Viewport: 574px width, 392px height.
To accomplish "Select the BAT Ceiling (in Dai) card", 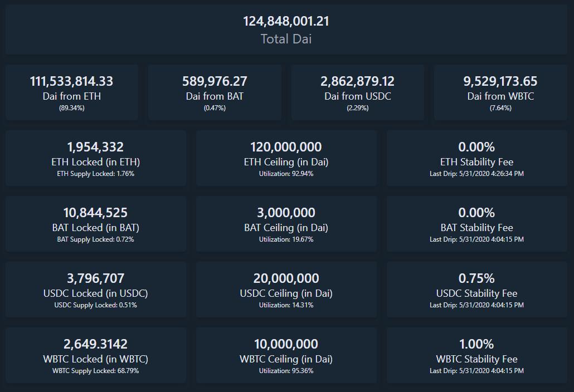I will 286,224.
